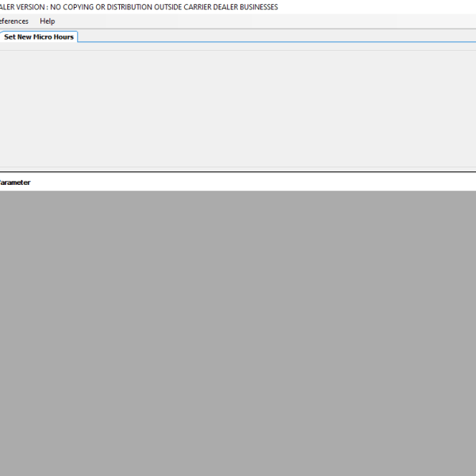Viewport: 476px width, 476px height.
Task: Open the Help menu
Action: pos(48,21)
